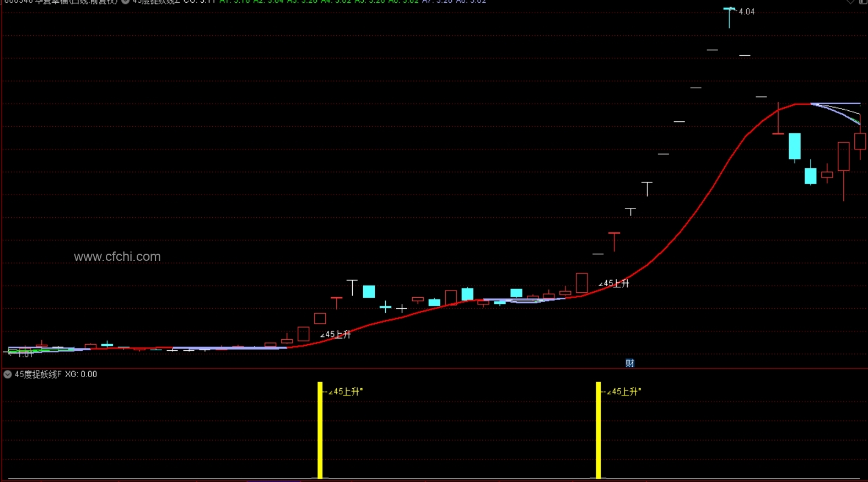Select first ∠45上升 label on price chart
Viewport: 868px width, 482px height.
tap(336, 334)
